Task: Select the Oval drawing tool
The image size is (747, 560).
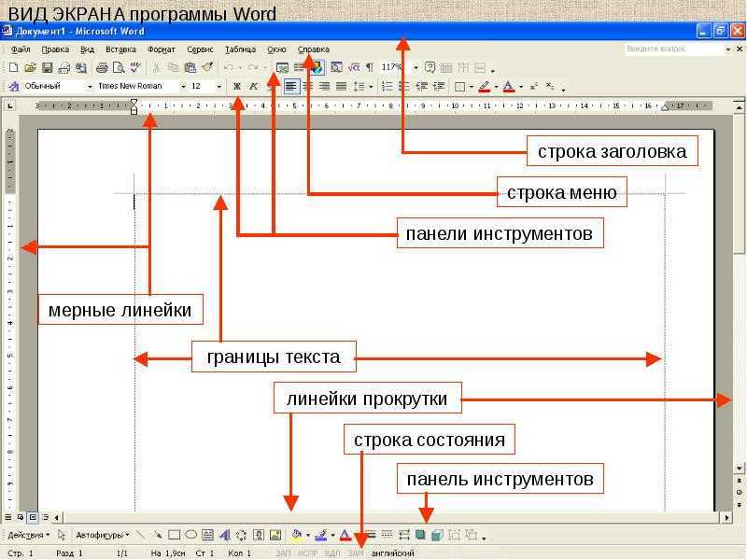Action: pyautogui.click(x=190, y=535)
